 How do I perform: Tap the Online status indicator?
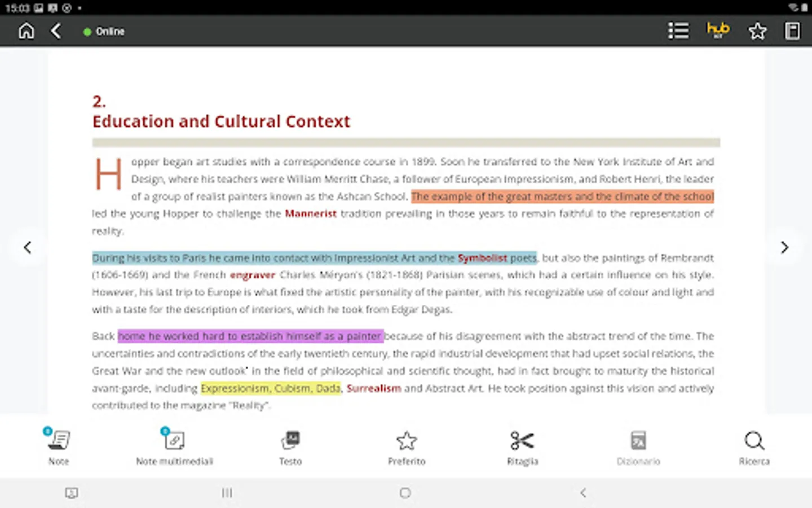pos(104,32)
